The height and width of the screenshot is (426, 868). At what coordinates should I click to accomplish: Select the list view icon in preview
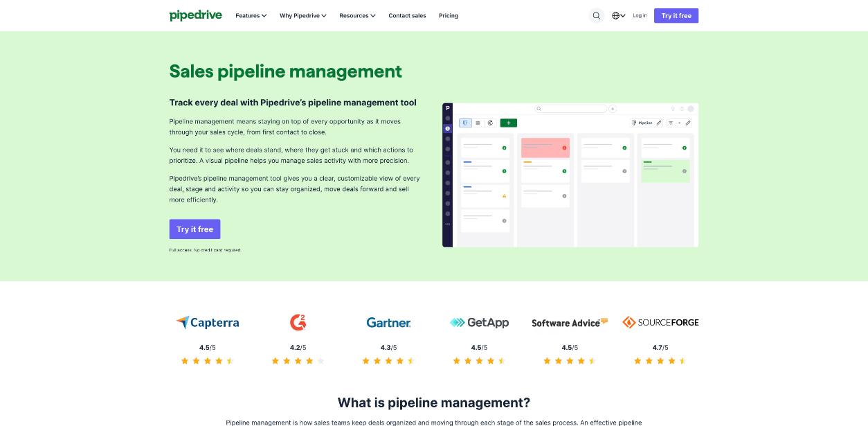pyautogui.click(x=478, y=123)
